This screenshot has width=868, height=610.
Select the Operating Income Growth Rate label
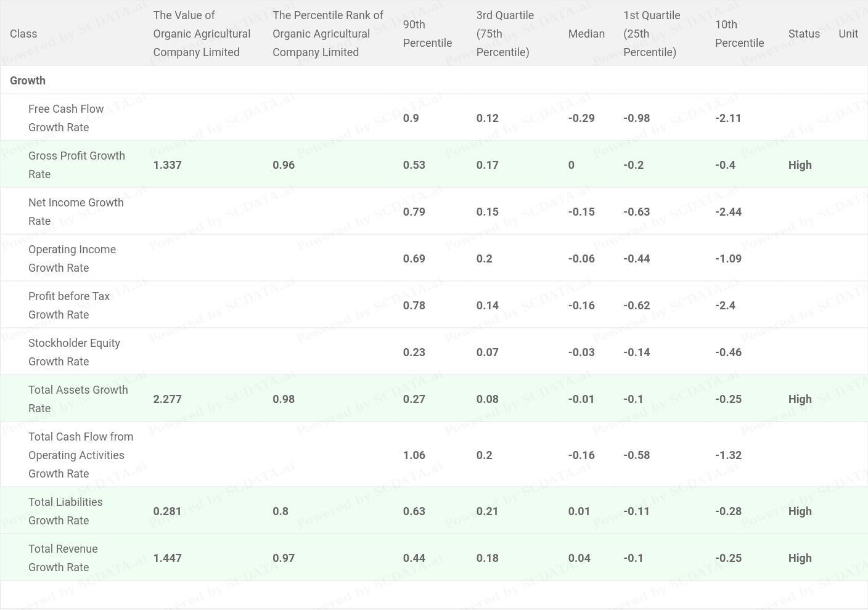(x=72, y=259)
